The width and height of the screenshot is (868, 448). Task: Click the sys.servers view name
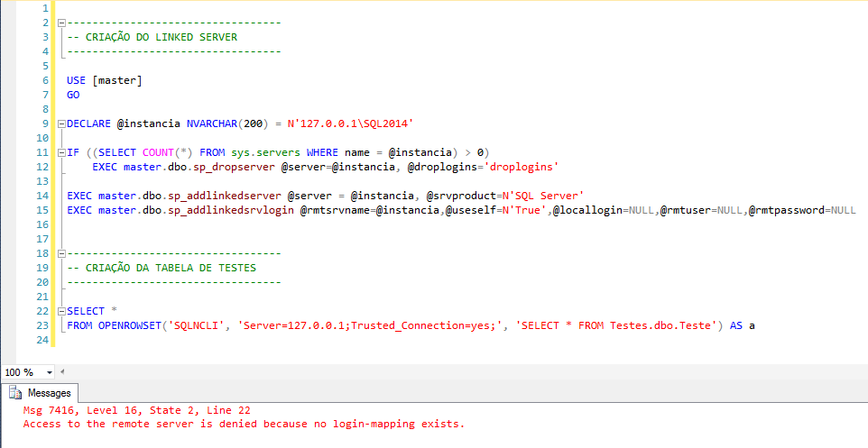265,152
